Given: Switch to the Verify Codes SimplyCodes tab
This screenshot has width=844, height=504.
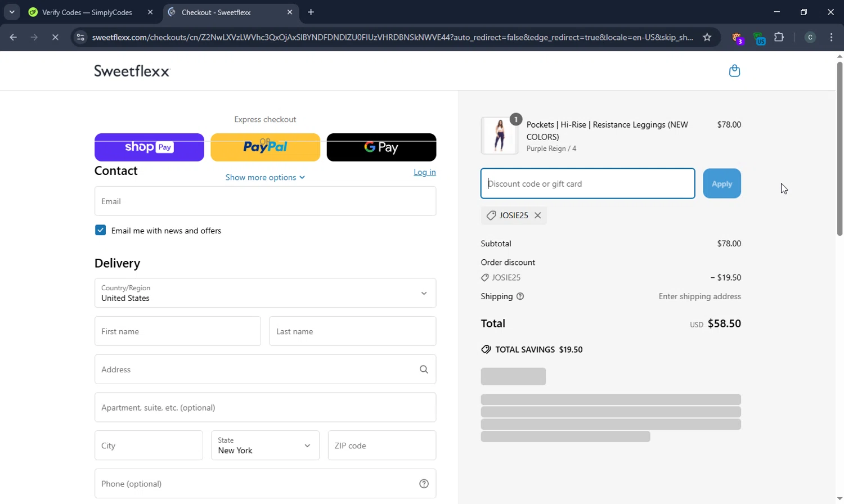Looking at the screenshot, I should pos(90,12).
